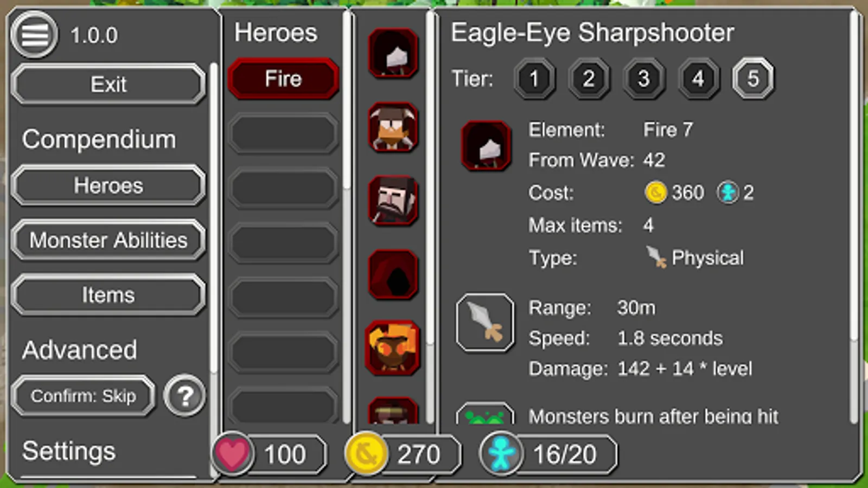Viewport: 868px width, 488px height.
Task: Select the horned helmet hero portrait
Action: point(393,127)
